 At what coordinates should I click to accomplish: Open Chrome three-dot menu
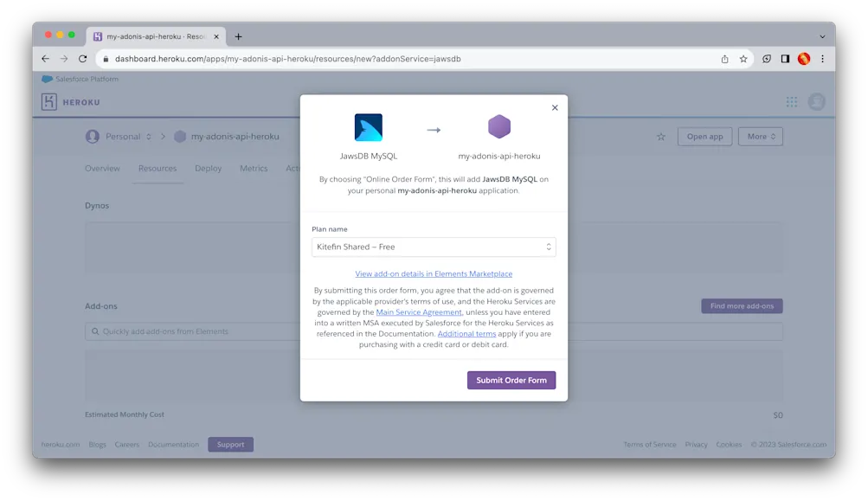click(x=823, y=59)
